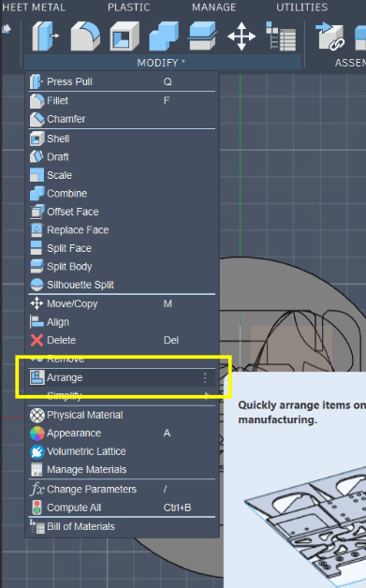
Task: Select Draft in the Modify menu
Action: pos(122,156)
